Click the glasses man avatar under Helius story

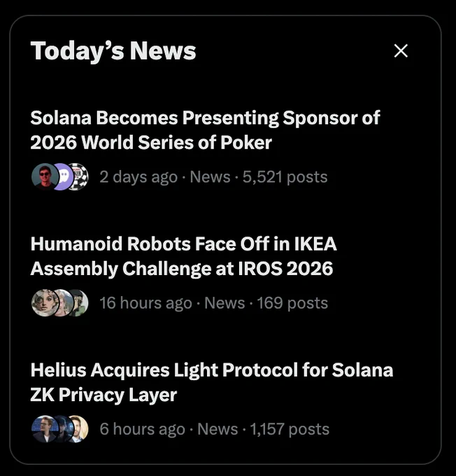45,429
